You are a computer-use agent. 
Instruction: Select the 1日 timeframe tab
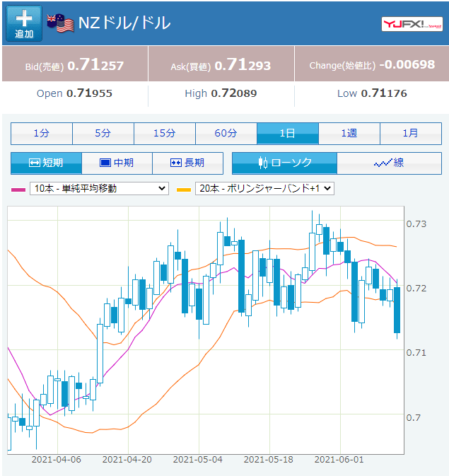coord(288,133)
